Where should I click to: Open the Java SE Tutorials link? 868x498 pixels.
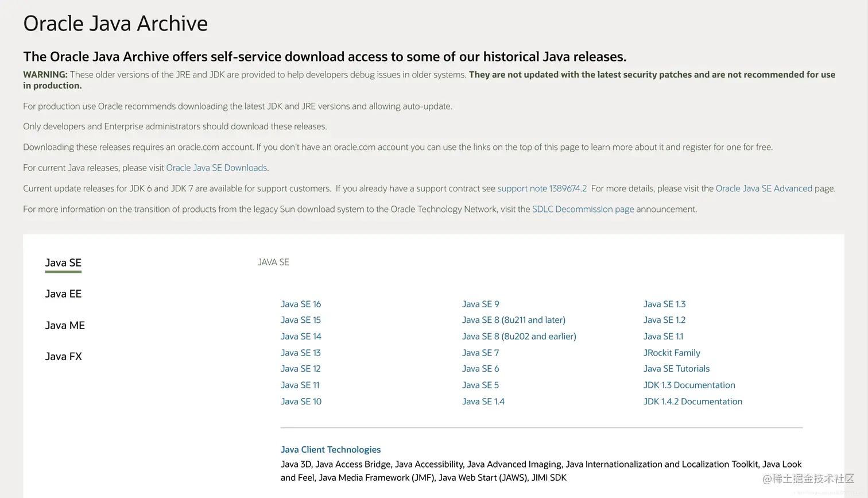coord(676,369)
